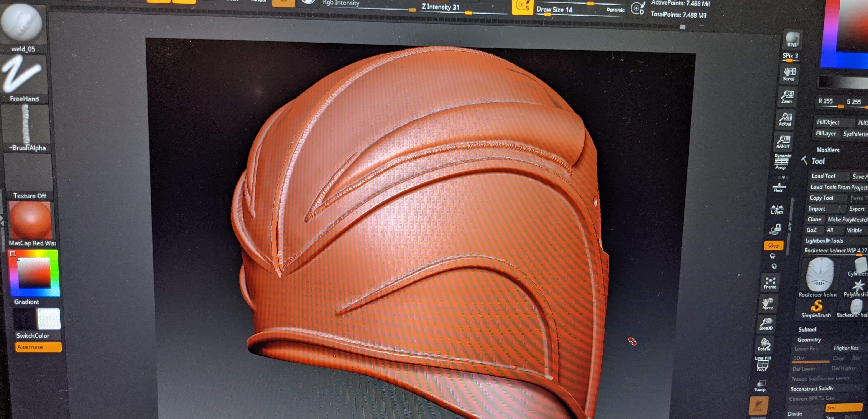
Task: Open the MatCap Red Wax material picker
Action: [x=31, y=224]
